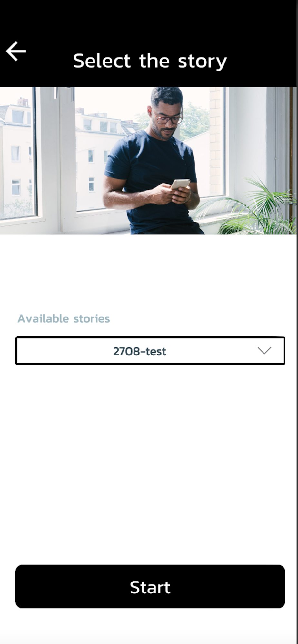Return to previous screen via back arrow

(16, 51)
